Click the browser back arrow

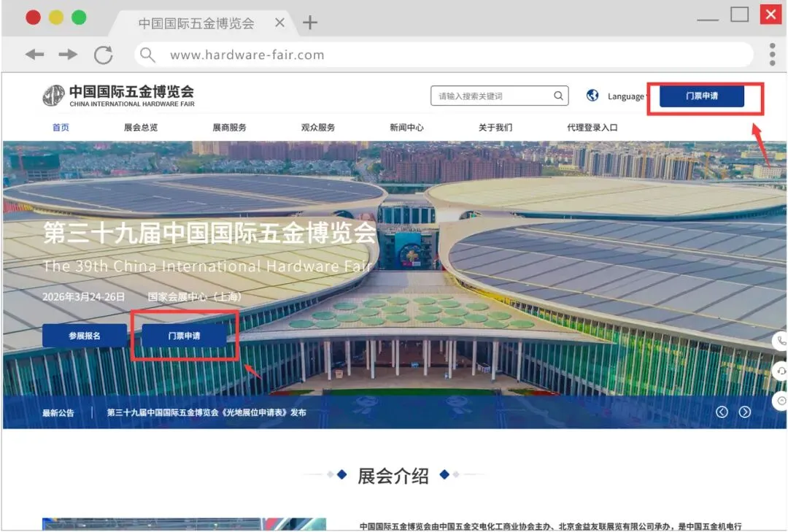click(34, 55)
